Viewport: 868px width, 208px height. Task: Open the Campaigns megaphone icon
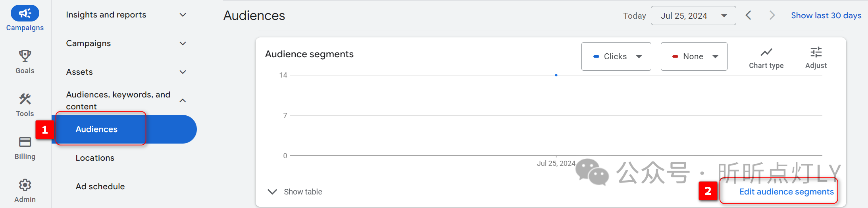tap(25, 13)
